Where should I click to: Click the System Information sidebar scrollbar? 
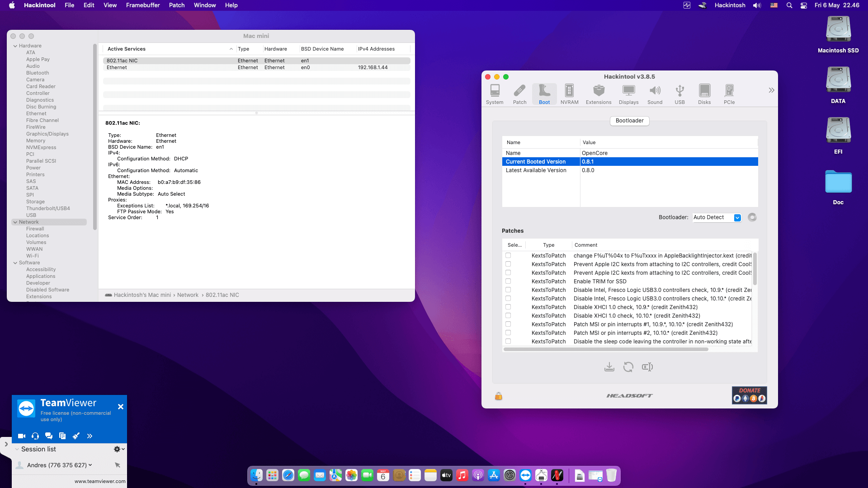(x=95, y=137)
